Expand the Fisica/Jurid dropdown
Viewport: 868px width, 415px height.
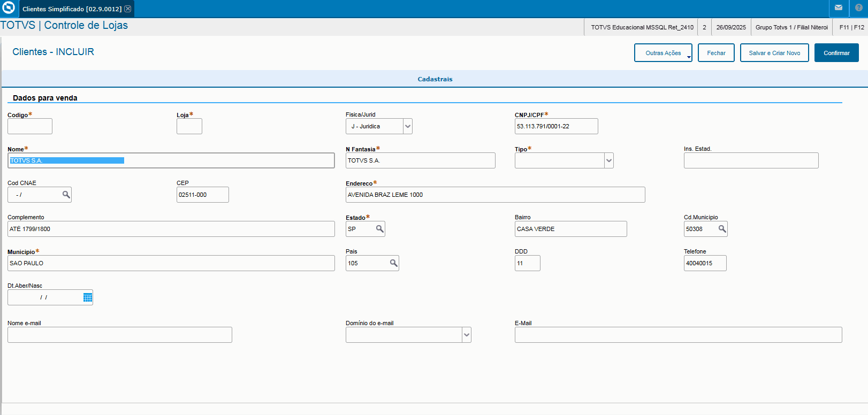tap(407, 126)
